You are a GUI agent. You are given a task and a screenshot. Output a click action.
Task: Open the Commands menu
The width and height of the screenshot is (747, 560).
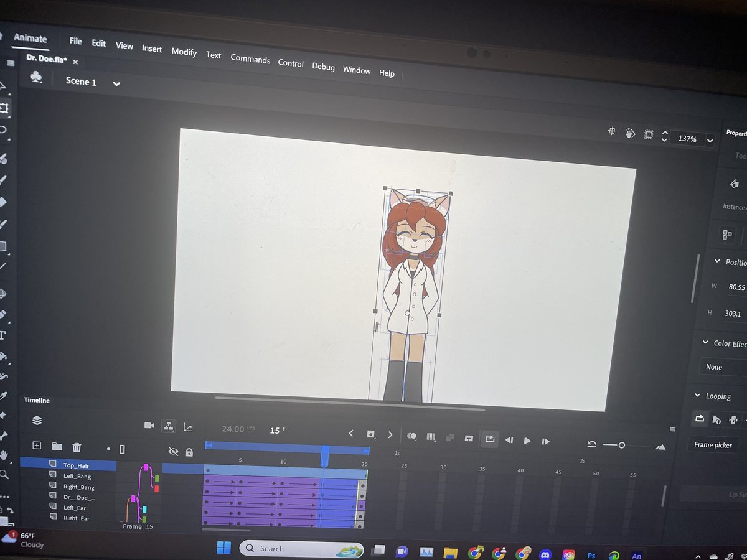coord(250,59)
